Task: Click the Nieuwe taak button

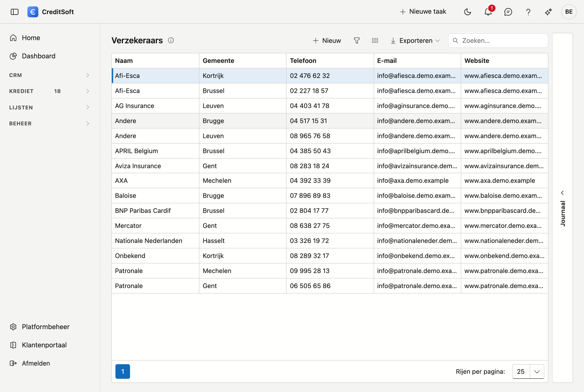Action: click(x=423, y=11)
